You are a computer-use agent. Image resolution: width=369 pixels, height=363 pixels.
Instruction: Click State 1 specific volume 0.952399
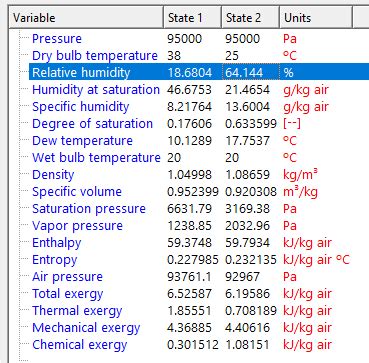click(193, 192)
